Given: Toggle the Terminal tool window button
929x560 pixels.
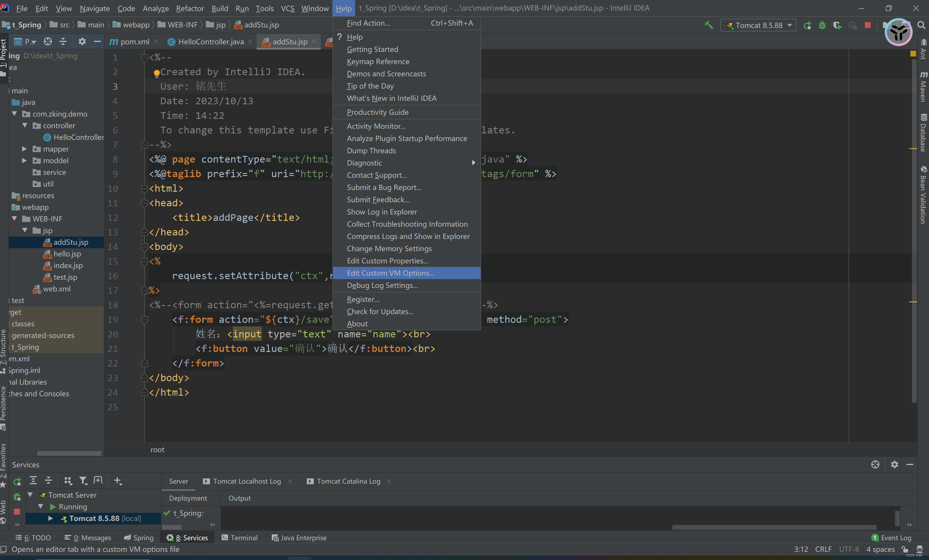Looking at the screenshot, I should [x=239, y=538].
